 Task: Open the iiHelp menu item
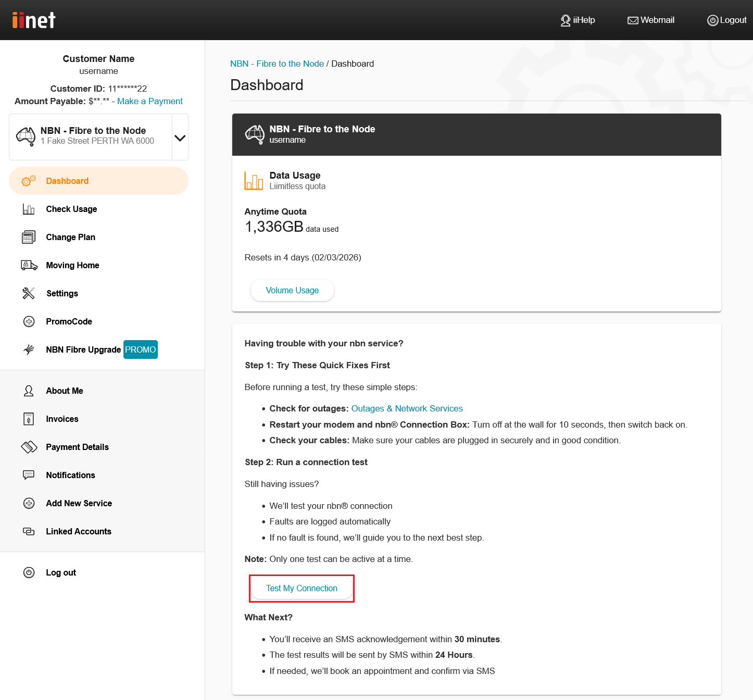pyautogui.click(x=578, y=20)
